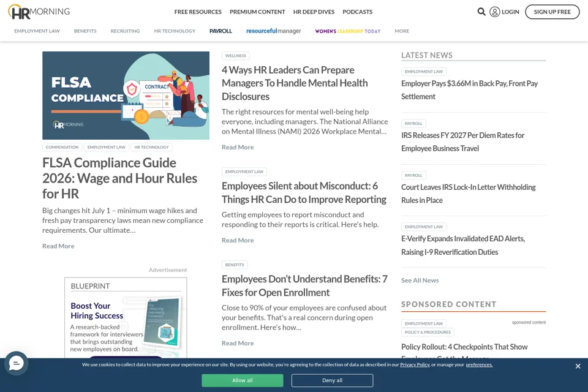Click HR Technology tag under FLSA image

151,147
